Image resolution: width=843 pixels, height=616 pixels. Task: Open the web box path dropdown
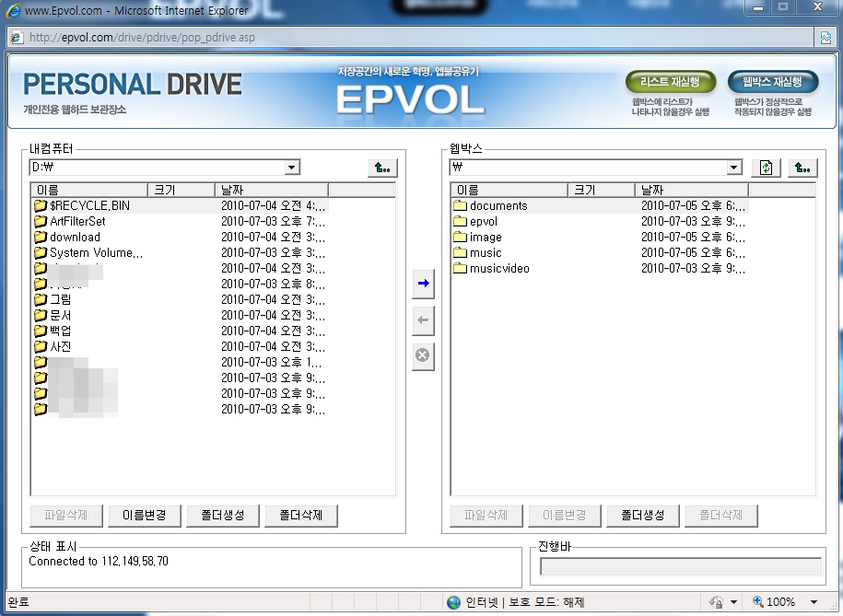[x=734, y=168]
